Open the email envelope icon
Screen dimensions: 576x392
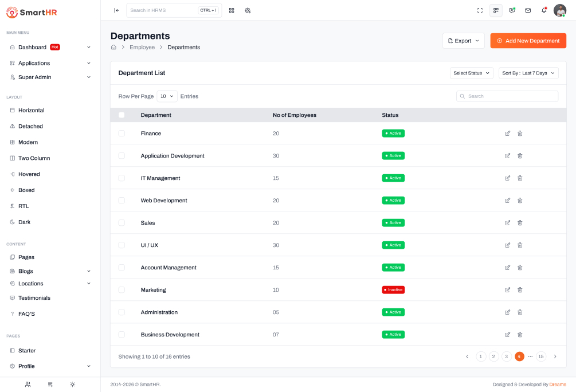click(x=528, y=10)
